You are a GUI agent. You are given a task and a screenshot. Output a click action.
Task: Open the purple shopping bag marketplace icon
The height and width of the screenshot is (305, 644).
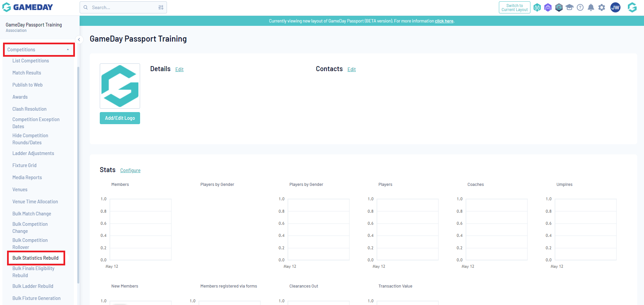548,7
